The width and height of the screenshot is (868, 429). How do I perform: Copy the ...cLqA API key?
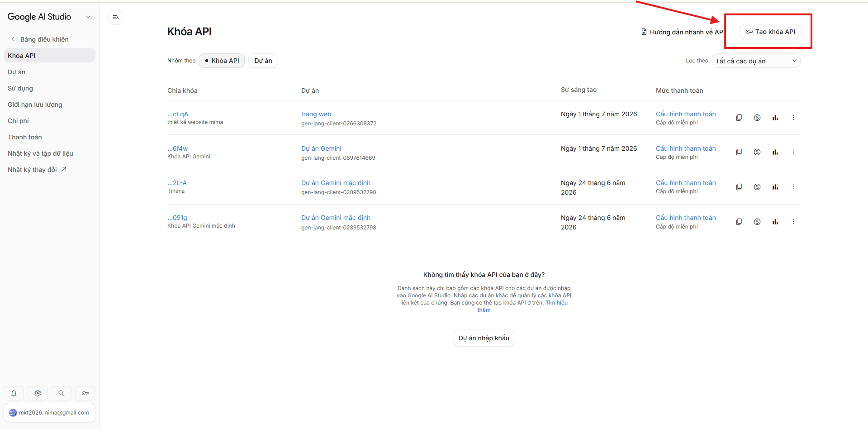click(739, 118)
